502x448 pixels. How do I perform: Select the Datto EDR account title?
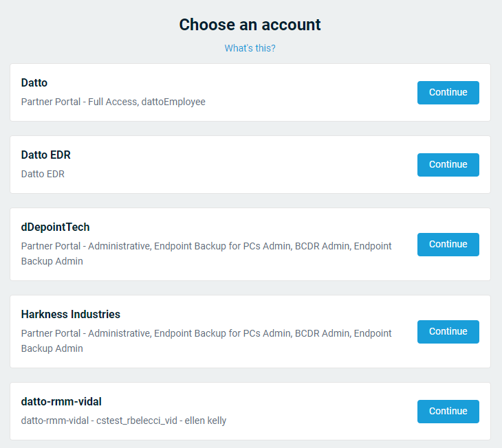tap(45, 155)
